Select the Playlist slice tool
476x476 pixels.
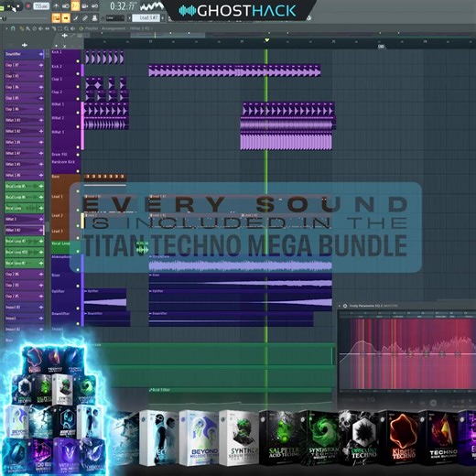click(x=54, y=28)
